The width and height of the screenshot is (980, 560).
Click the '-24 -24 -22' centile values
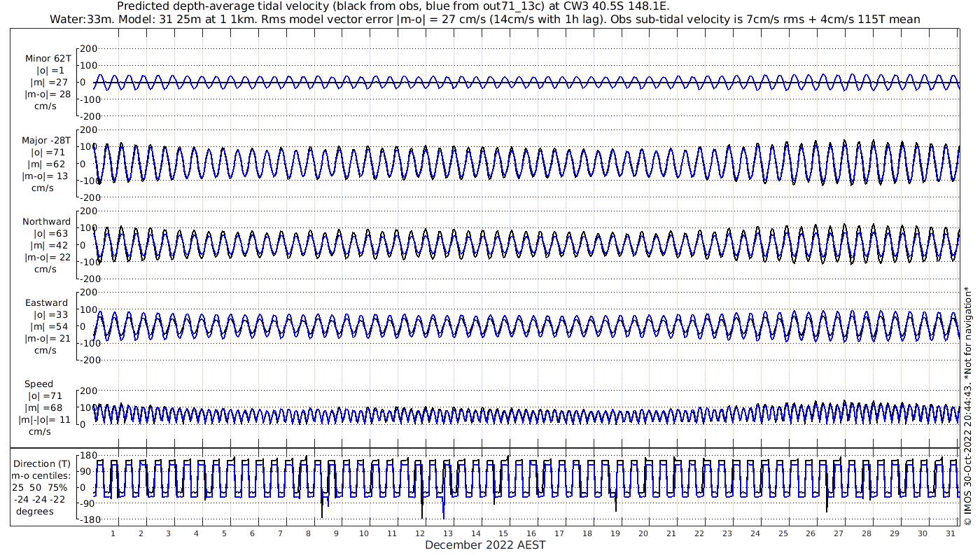point(39,500)
